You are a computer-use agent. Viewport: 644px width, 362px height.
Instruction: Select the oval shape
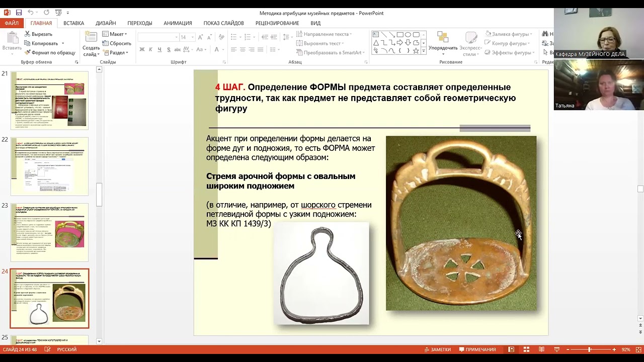click(x=408, y=35)
